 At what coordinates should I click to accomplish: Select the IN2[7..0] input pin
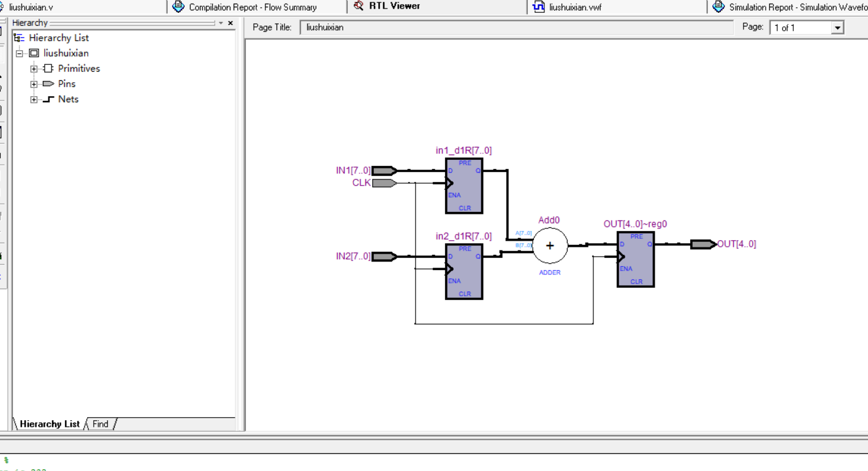pos(384,256)
